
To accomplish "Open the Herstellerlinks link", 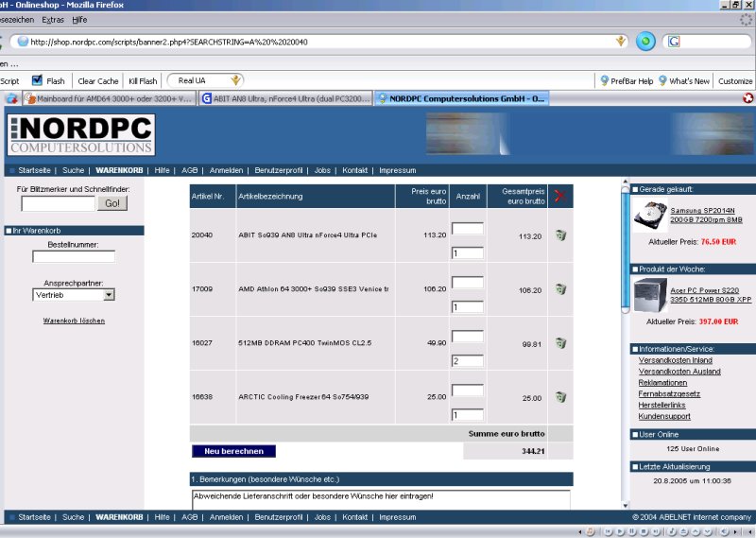I will coord(661,405).
